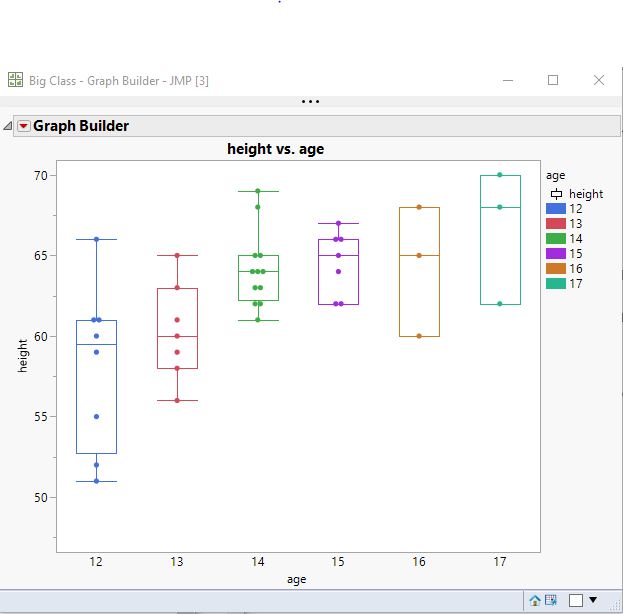Select the blue swatch for age 12
This screenshot has height=614, width=623.
pyautogui.click(x=556, y=209)
